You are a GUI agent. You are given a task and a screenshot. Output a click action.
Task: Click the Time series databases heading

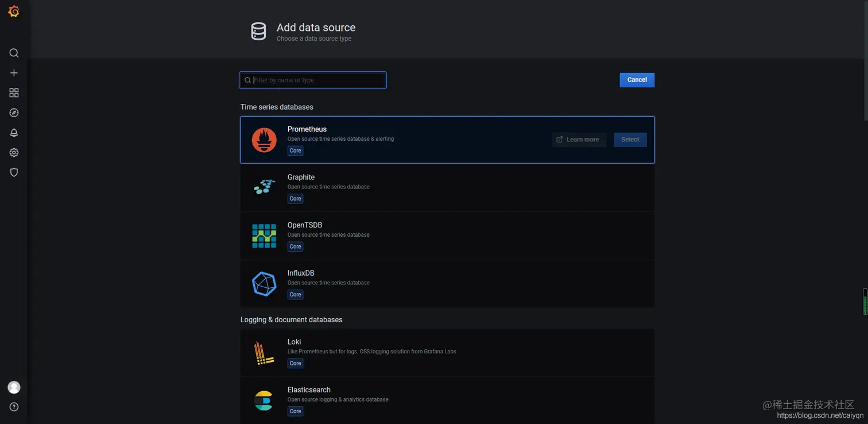coord(277,107)
